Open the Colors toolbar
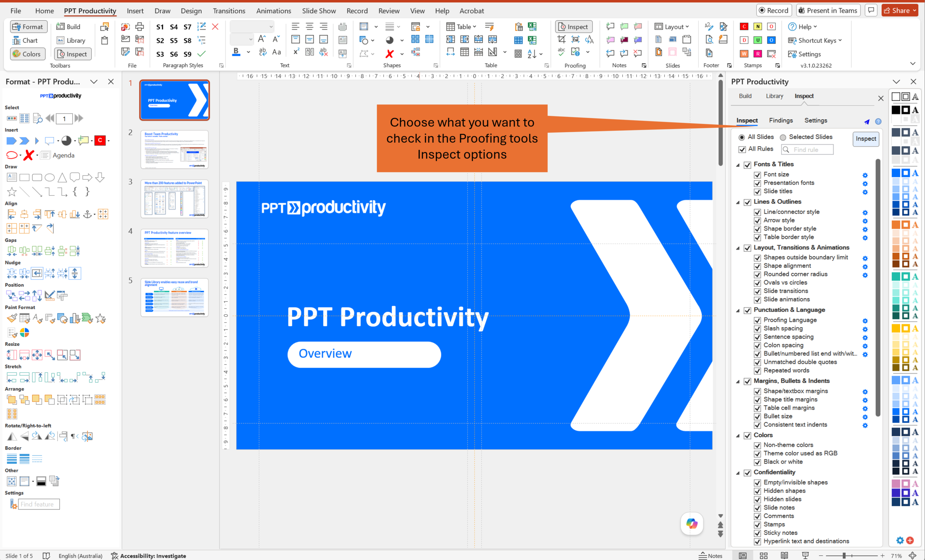The height and width of the screenshot is (560, 925). (27, 54)
